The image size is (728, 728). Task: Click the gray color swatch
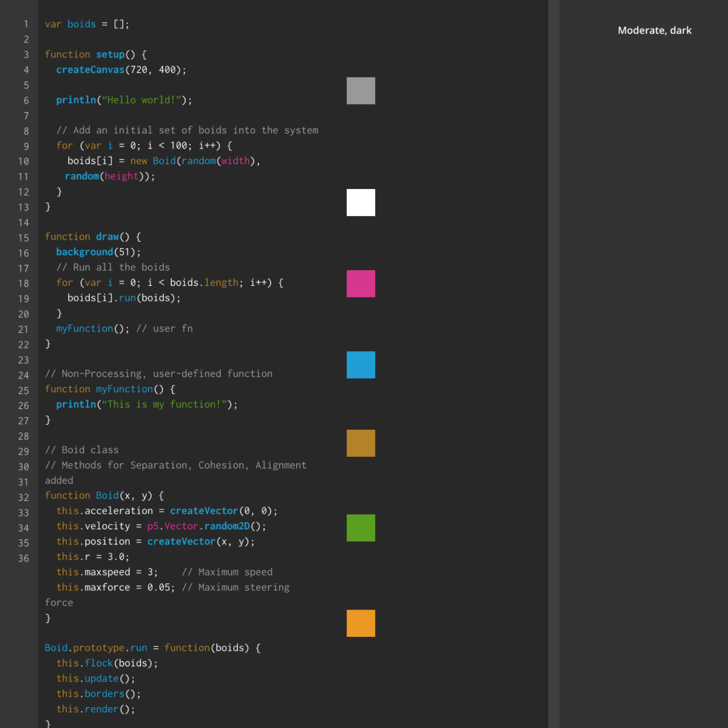coord(361,91)
